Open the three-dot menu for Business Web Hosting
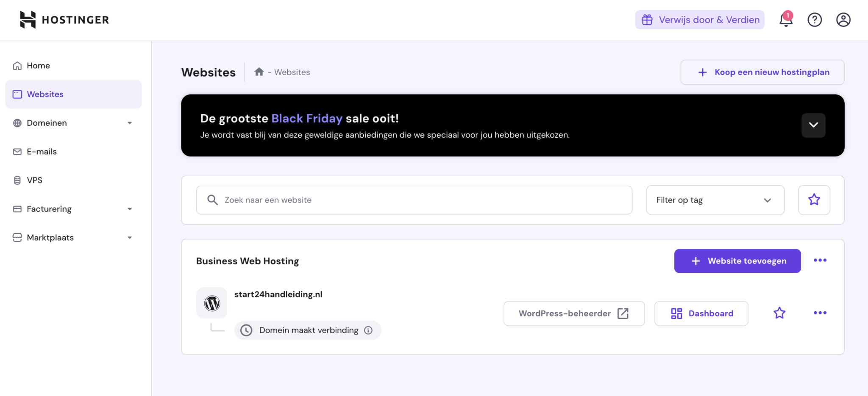 pyautogui.click(x=820, y=260)
